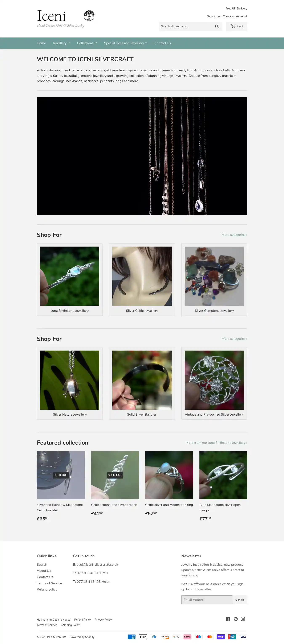The height and width of the screenshot is (644, 284).
Task: Click the Iceni tree logo
Action: pos(89,16)
